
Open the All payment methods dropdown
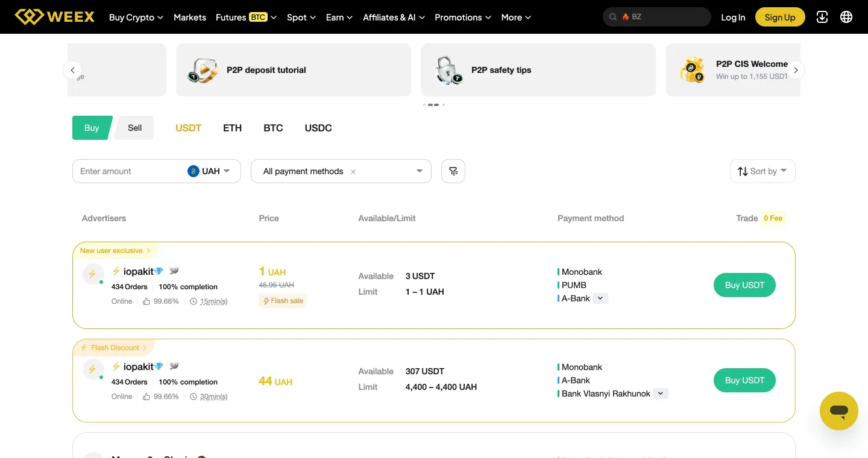(x=341, y=171)
